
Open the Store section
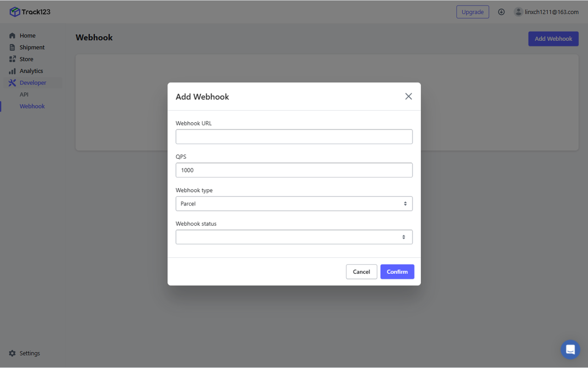[26, 59]
